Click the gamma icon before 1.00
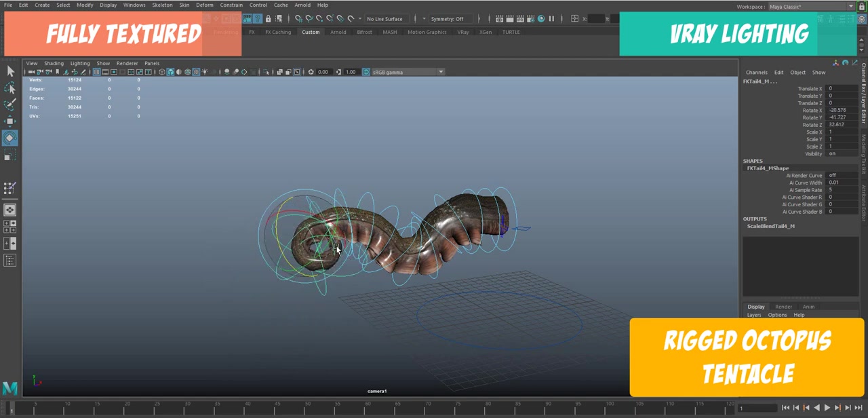The height and width of the screenshot is (418, 868). [x=338, y=72]
